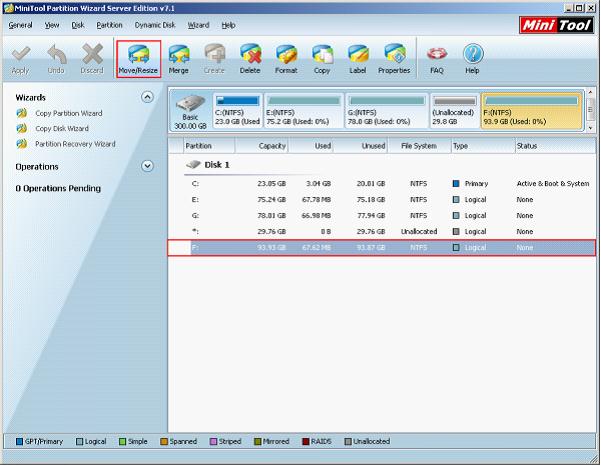Select the Merge partition tool
The width and height of the screenshot is (601, 466).
pyautogui.click(x=179, y=59)
